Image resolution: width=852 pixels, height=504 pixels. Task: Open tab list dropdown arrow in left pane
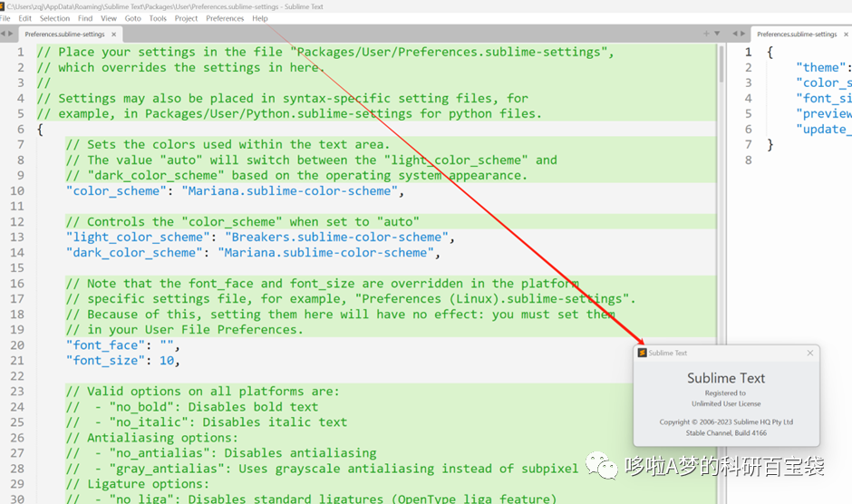click(717, 34)
